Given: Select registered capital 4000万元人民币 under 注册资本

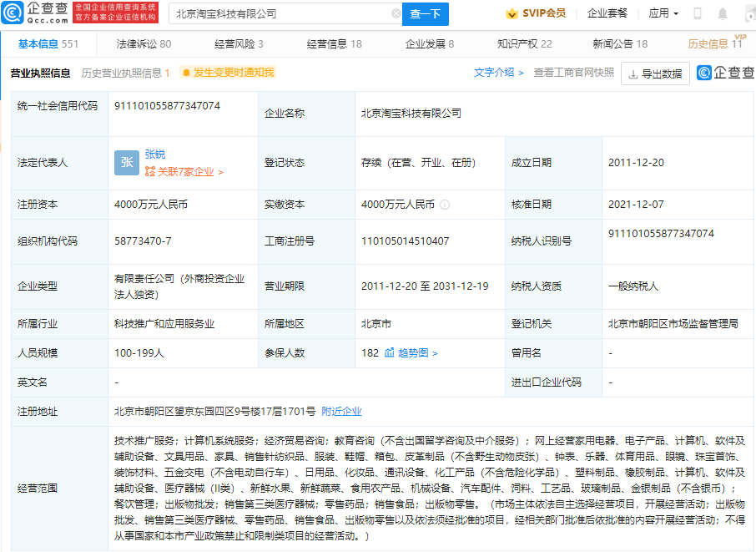Looking at the screenshot, I should click(x=151, y=204).
